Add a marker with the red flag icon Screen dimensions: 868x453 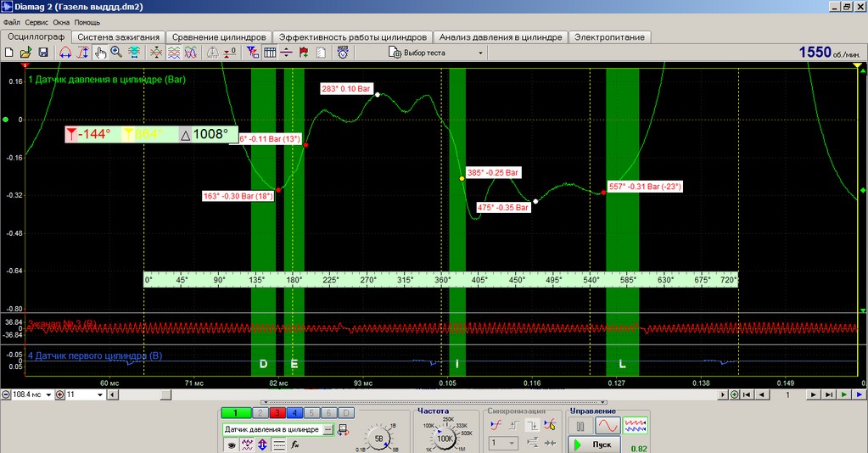[x=304, y=53]
